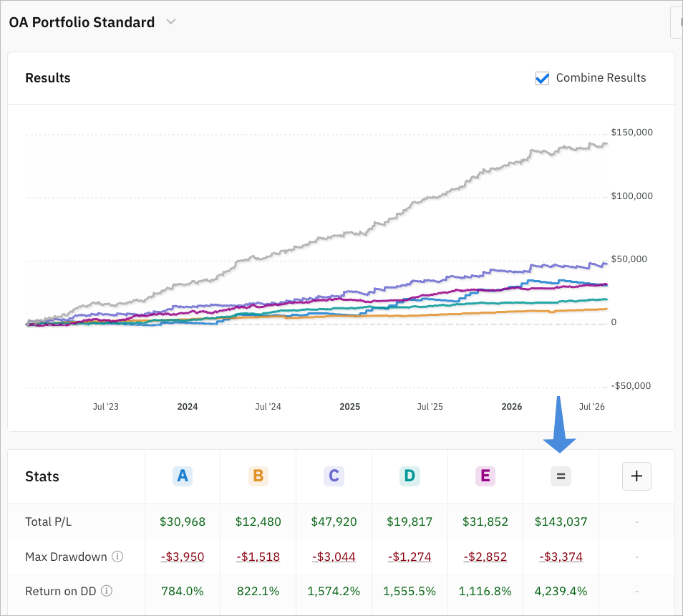Click the OA Portfolio Standard title
This screenshot has height=616, width=683.
(82, 22)
